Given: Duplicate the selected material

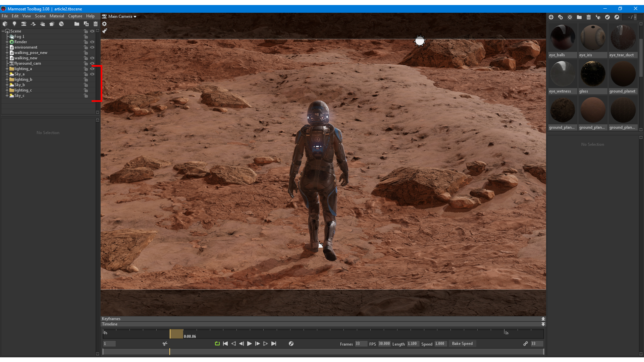Looking at the screenshot, I should point(560,17).
